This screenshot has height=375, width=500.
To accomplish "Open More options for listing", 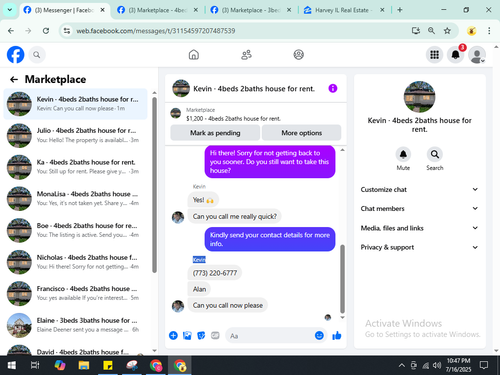I will (302, 133).
